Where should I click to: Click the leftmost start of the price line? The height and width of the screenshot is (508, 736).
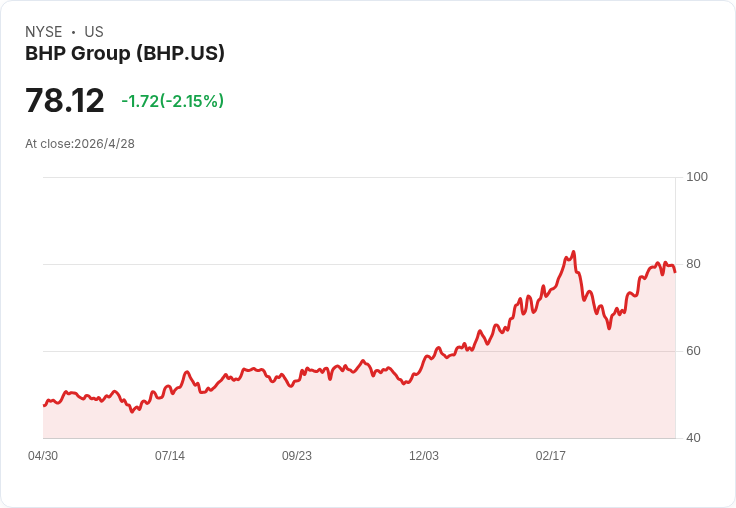pyautogui.click(x=44, y=405)
